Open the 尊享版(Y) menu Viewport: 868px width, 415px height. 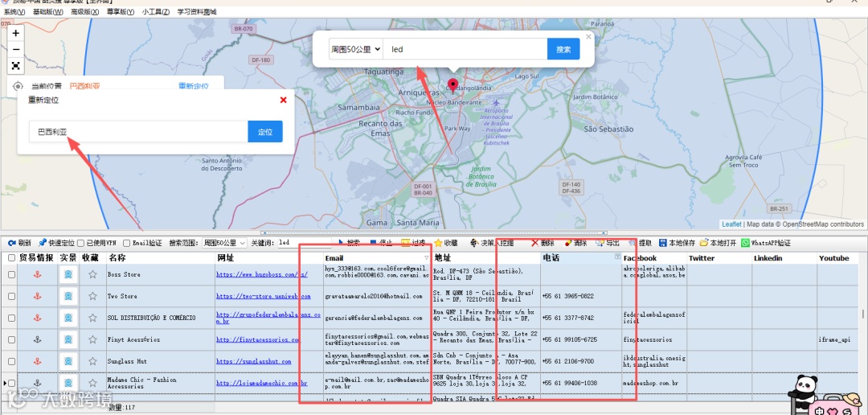point(121,11)
